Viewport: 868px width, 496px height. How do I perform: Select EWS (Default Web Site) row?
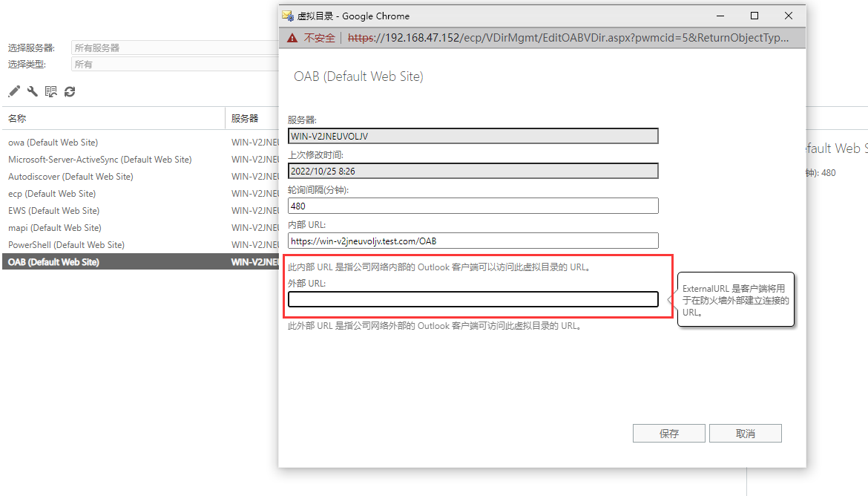(x=53, y=211)
